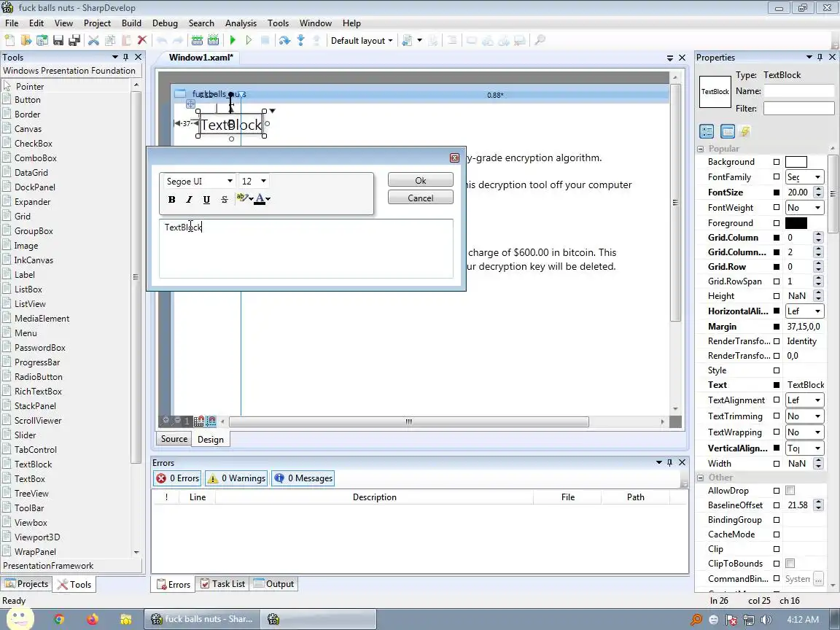Click the Firefox icon in the taskbar
Image resolution: width=840 pixels, height=630 pixels.
92,619
